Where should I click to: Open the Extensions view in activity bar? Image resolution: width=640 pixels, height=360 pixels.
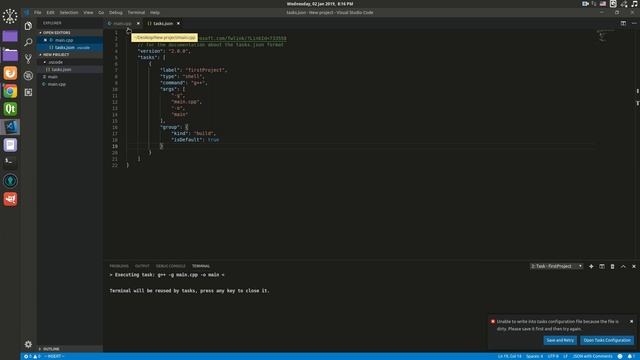click(28, 92)
